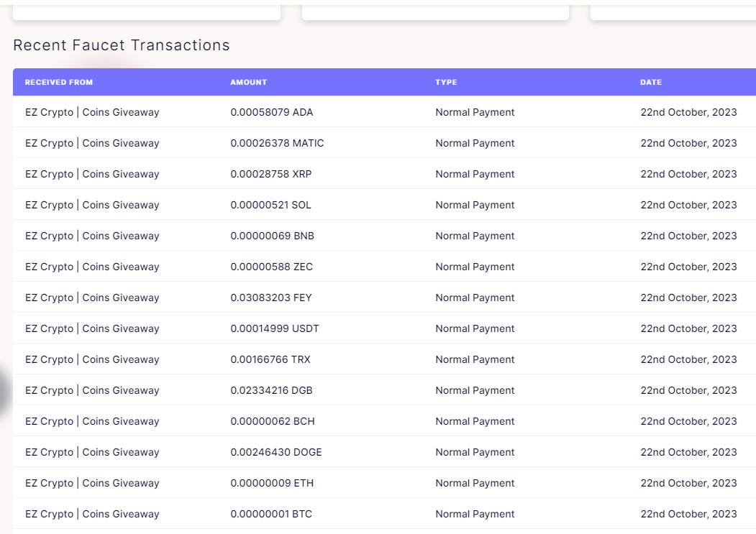Click Normal Payment in the ZEC row
This screenshot has height=534, width=756.
pyautogui.click(x=475, y=267)
